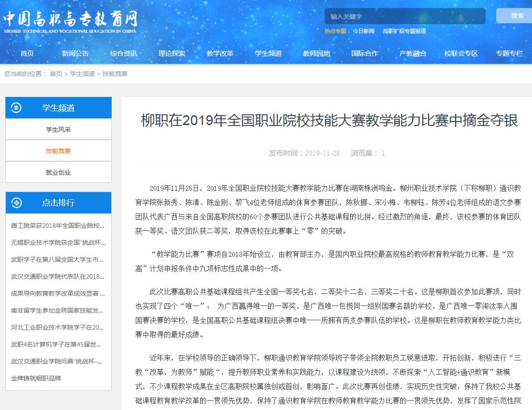Open the 今日新闻 hot topic link
Image resolution: width=532 pixels, height=410 pixels.
pos(363,31)
